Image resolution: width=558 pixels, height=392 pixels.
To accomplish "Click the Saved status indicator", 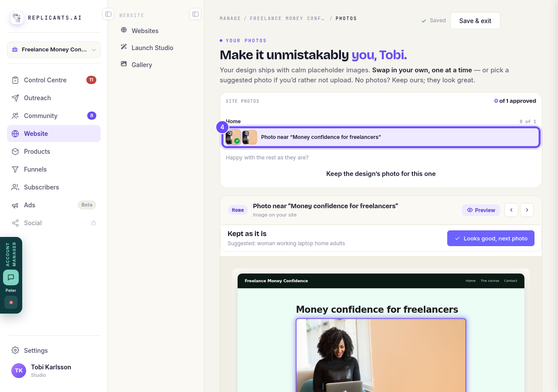I will pos(433,20).
